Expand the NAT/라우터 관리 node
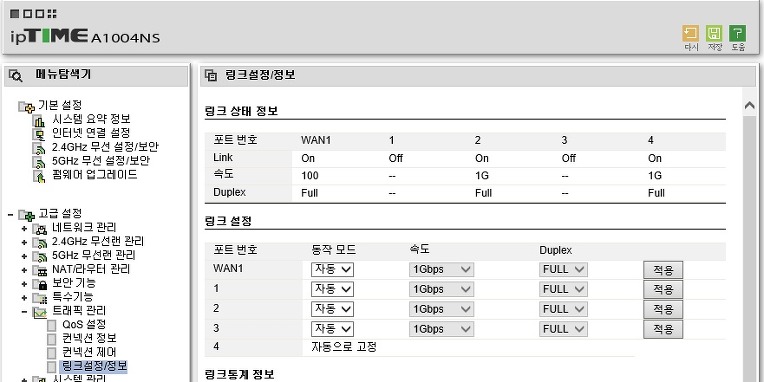Image resolution: width=764 pixels, height=382 pixels. point(24,270)
